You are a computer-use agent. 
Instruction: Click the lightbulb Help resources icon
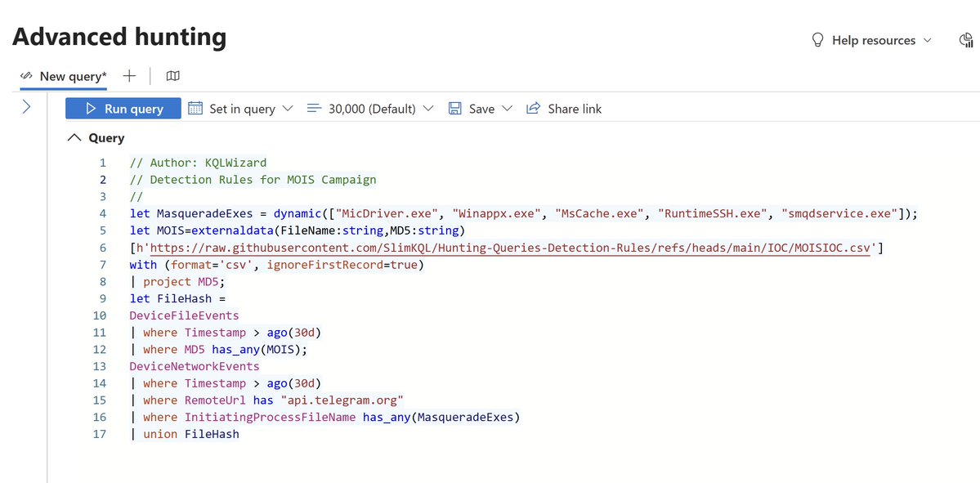coord(817,40)
